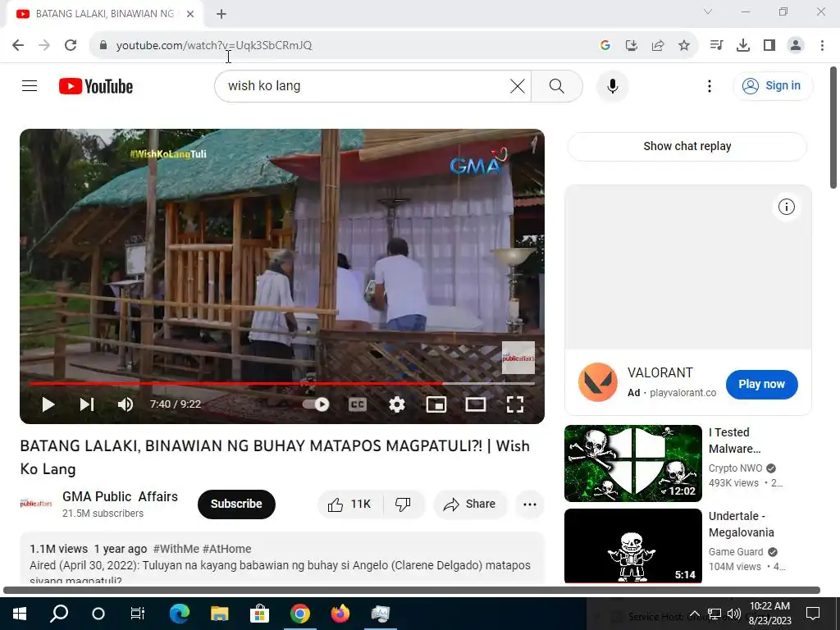Open more actions ellipsis below video
Image resolution: width=840 pixels, height=630 pixels.
(529, 504)
